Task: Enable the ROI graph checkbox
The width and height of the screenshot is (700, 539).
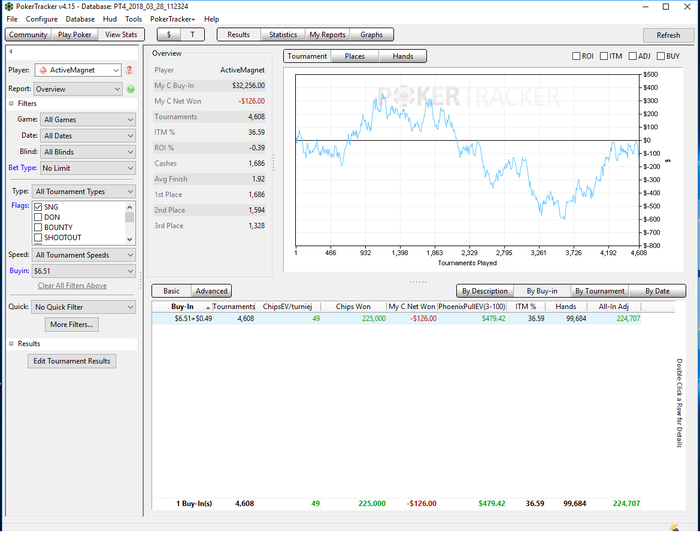Action: (576, 56)
